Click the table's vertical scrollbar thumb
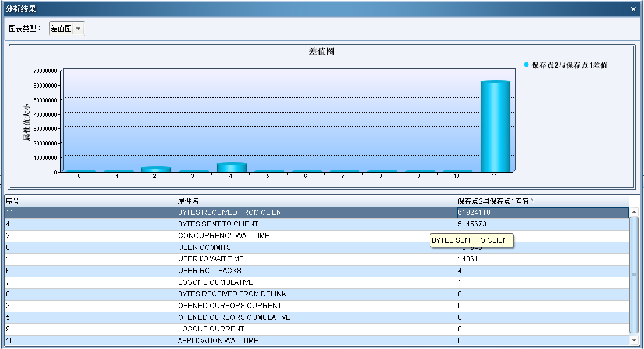 [x=634, y=274]
